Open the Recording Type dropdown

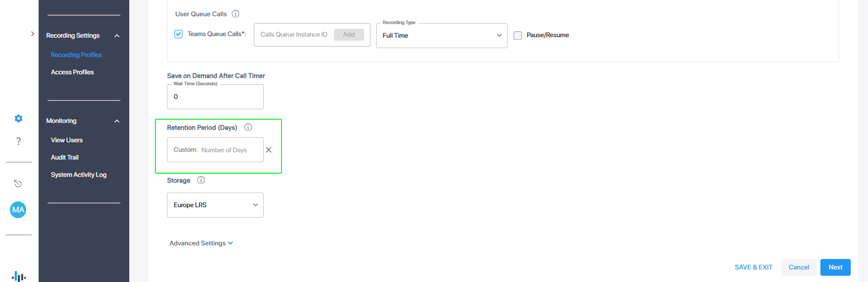(x=442, y=36)
